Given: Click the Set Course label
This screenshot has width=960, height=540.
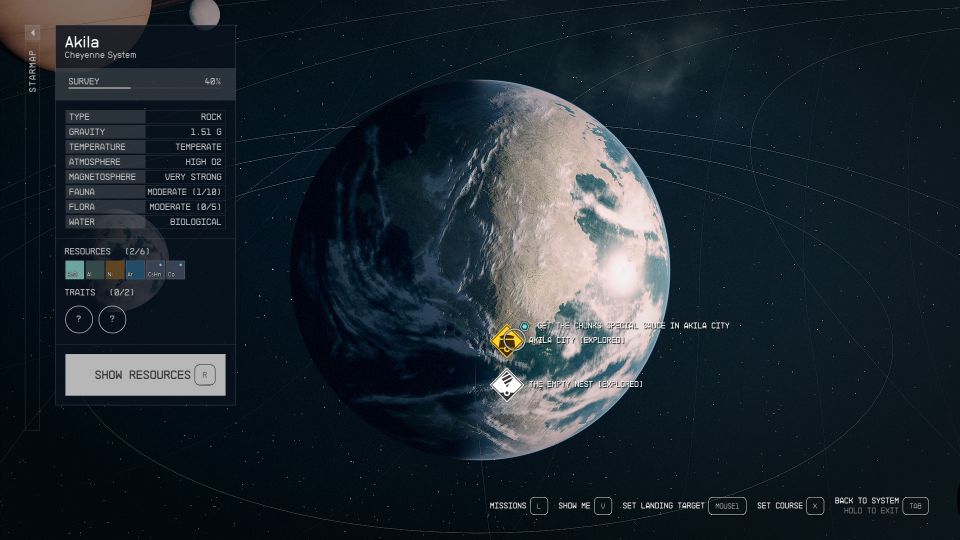Looking at the screenshot, I should tap(779, 506).
